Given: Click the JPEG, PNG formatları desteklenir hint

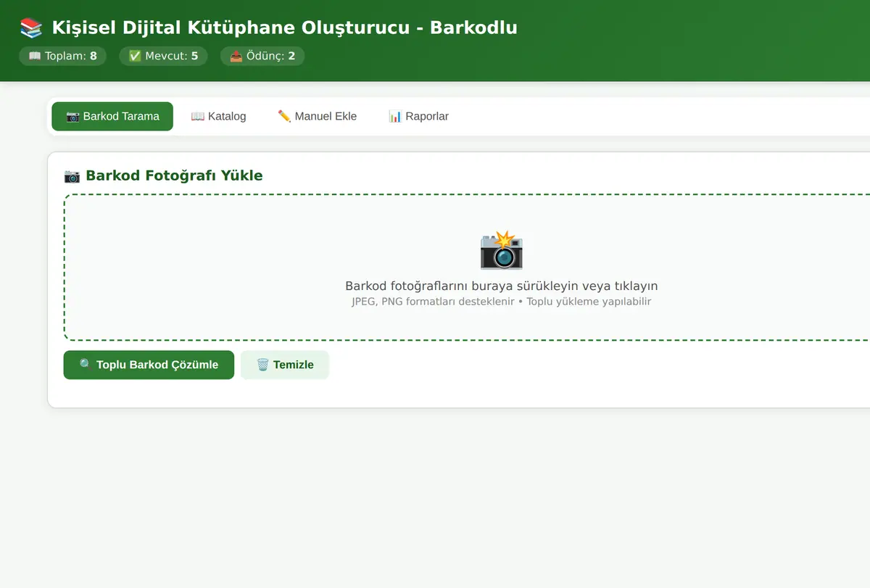Looking at the screenshot, I should (433, 302).
